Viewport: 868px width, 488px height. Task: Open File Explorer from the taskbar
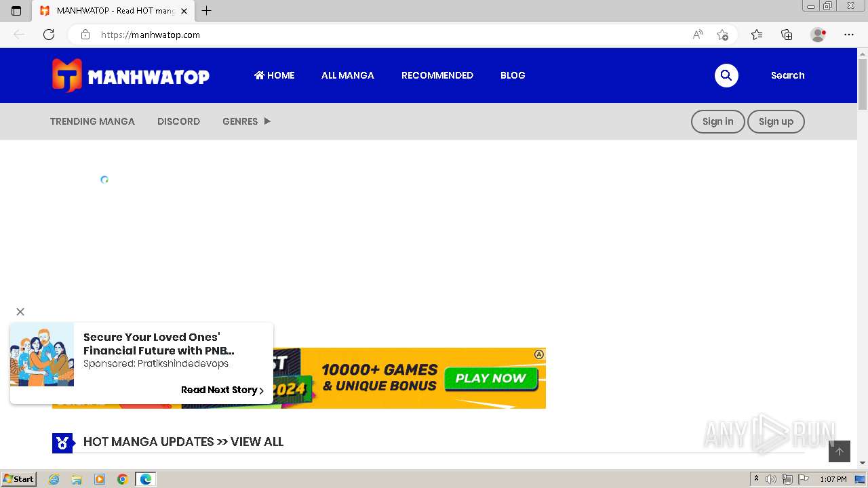pyautogui.click(x=77, y=479)
